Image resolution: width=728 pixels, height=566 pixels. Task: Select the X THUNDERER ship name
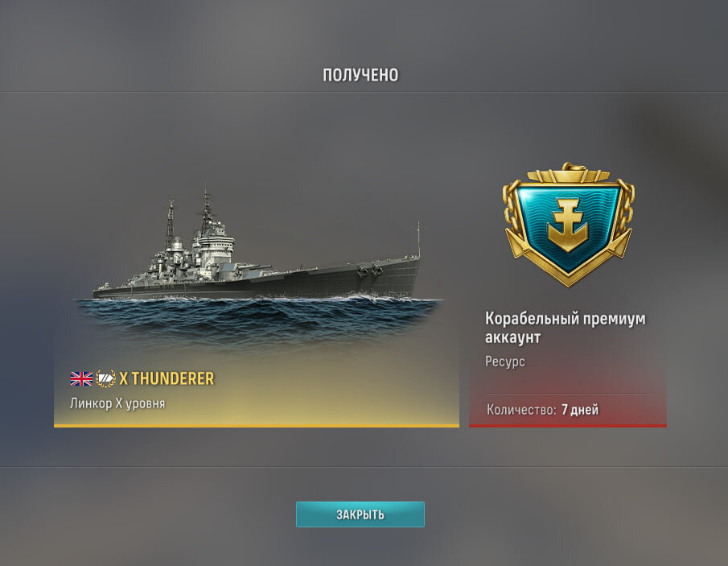(x=167, y=378)
